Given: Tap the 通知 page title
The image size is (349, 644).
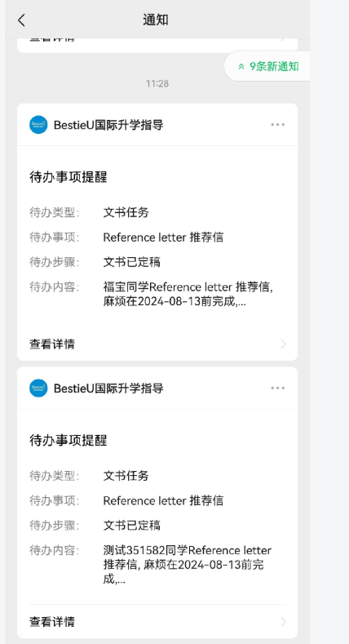Looking at the screenshot, I should [x=156, y=20].
